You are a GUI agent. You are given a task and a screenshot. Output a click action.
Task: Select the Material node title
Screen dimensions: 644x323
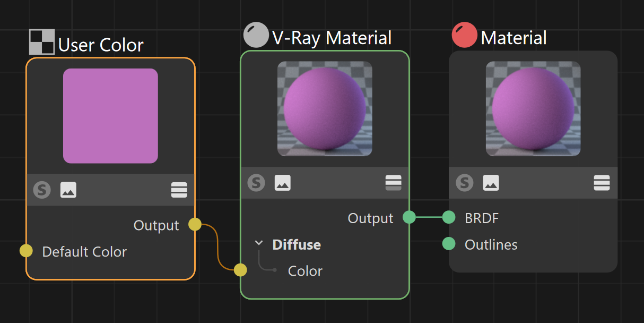tap(514, 38)
